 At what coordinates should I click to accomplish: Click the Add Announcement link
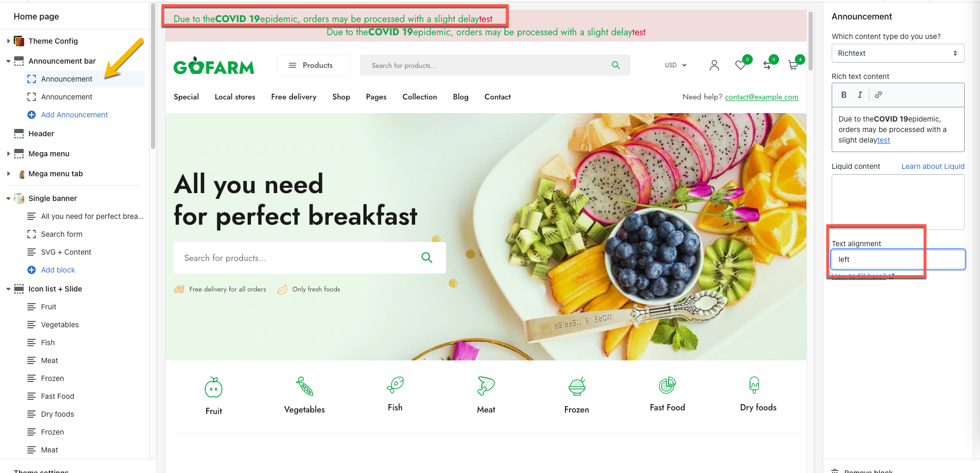[x=74, y=115]
